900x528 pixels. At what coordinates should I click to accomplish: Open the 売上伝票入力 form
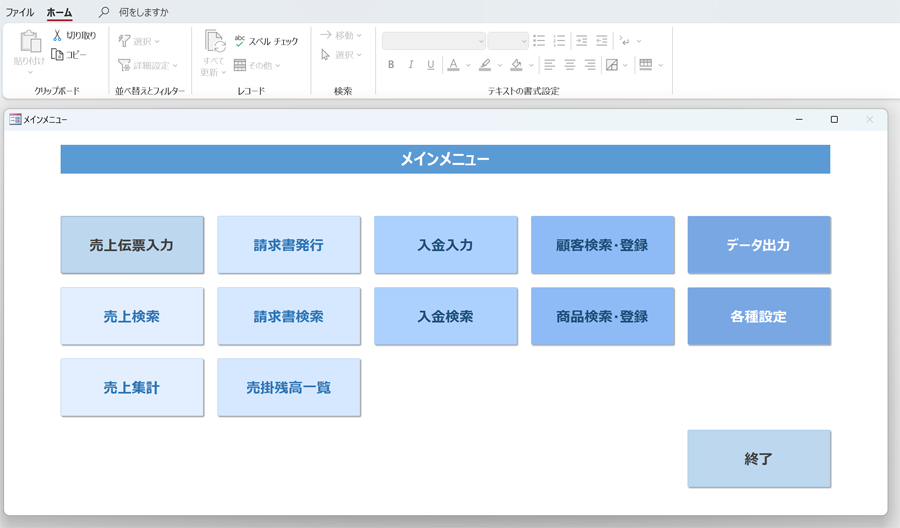coord(132,245)
